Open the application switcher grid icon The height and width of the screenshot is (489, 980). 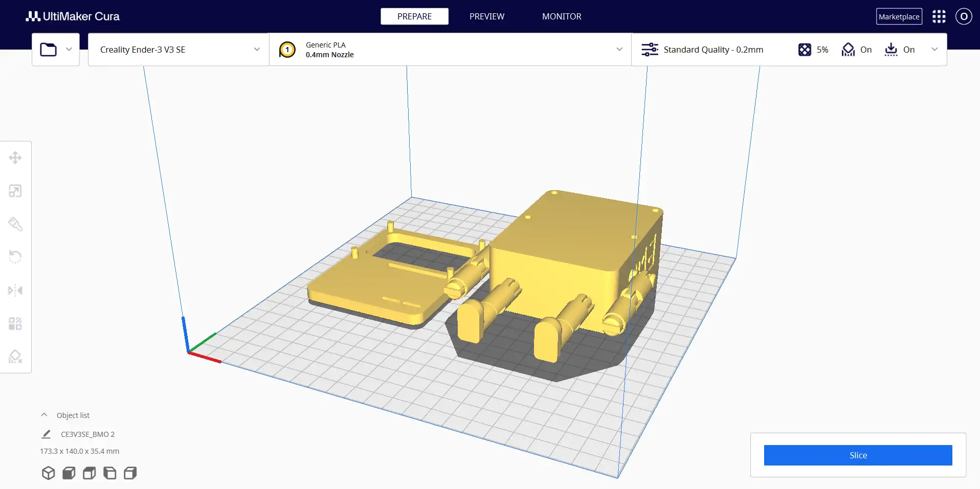point(939,16)
